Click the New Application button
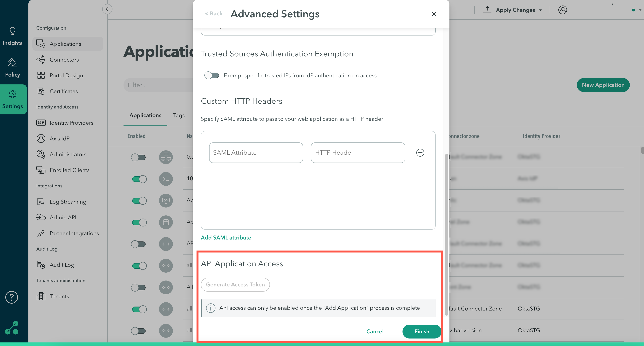This screenshot has height=346, width=644. (x=603, y=85)
